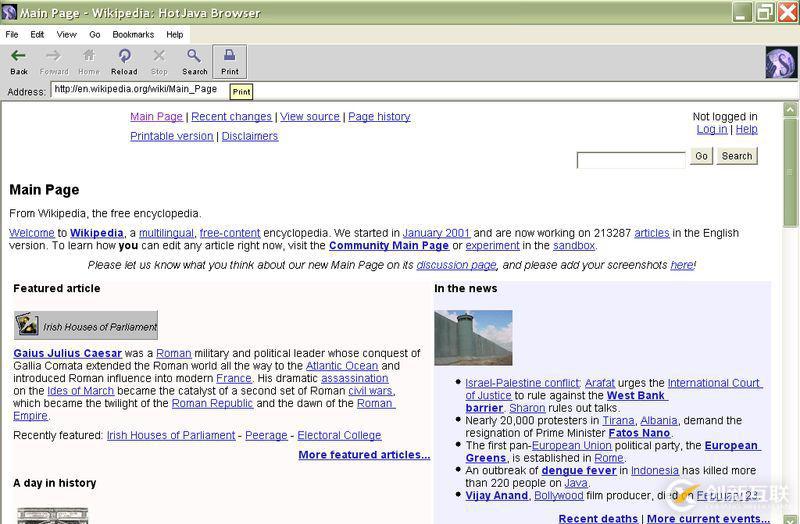
Task: Click the Log in link
Action: (712, 129)
